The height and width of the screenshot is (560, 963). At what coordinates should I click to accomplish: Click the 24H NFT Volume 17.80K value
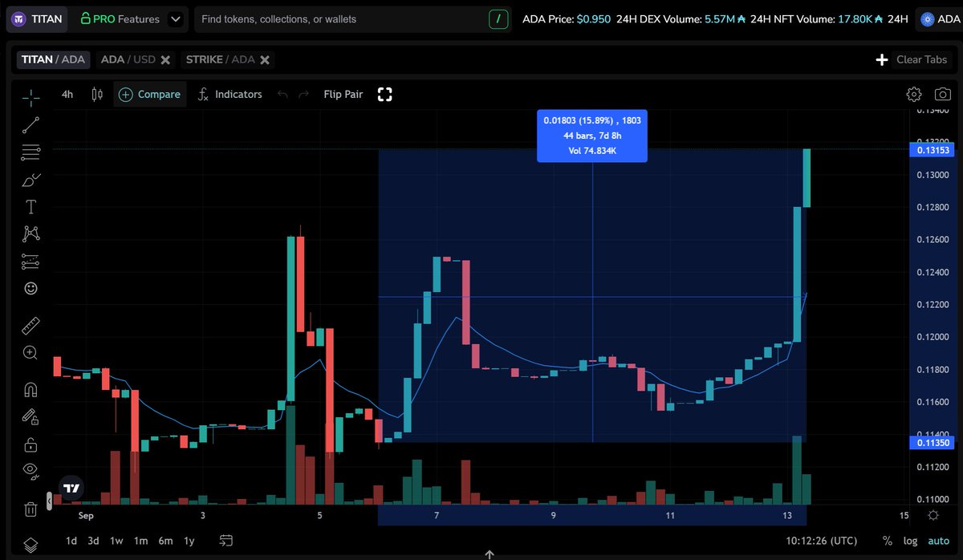[x=860, y=18]
